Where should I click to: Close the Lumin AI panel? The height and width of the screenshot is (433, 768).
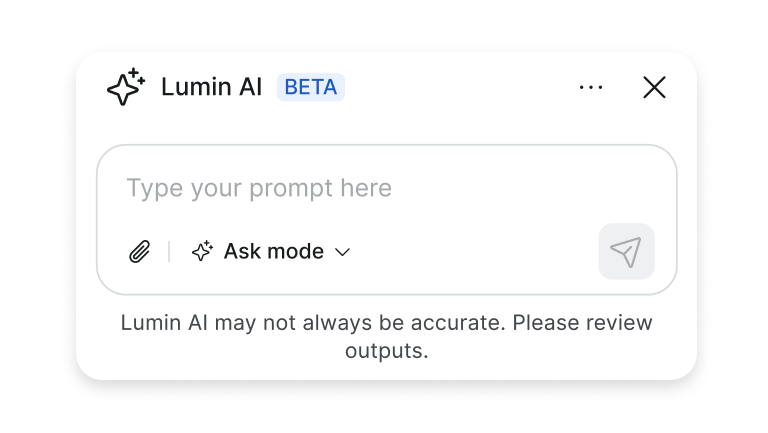coord(654,88)
